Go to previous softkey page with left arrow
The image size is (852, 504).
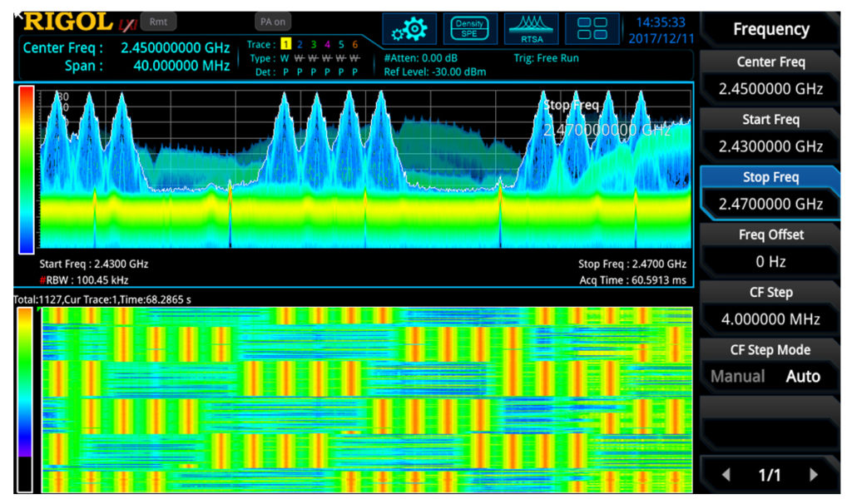[x=726, y=474]
